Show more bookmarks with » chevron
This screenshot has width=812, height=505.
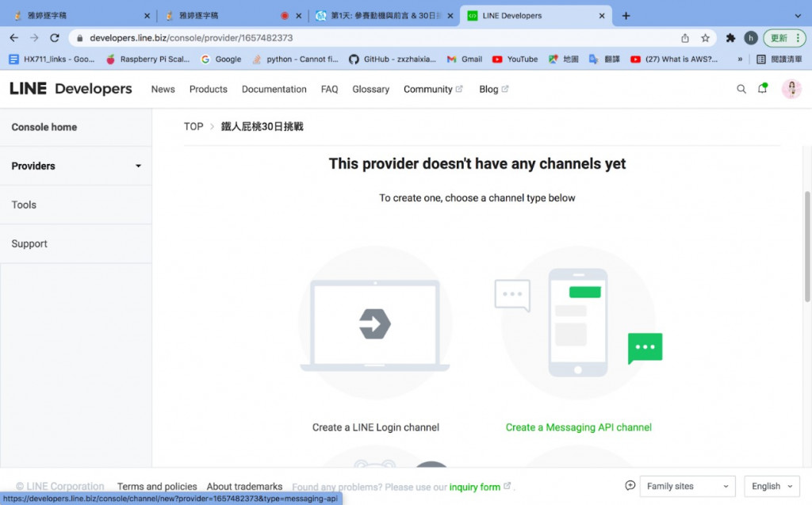(740, 59)
